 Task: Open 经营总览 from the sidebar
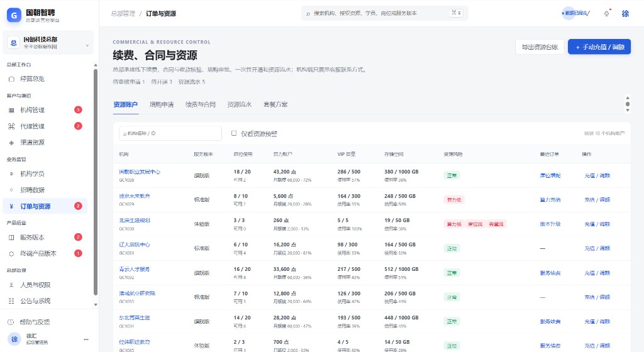pyautogui.click(x=45, y=79)
